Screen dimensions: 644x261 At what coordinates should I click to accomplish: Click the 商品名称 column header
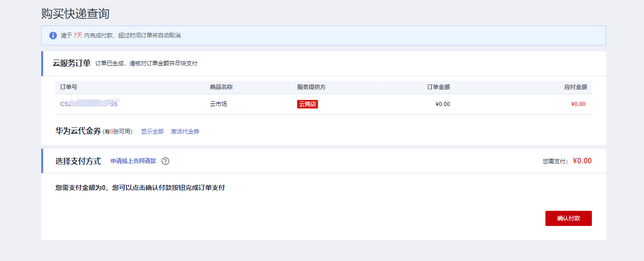point(221,87)
